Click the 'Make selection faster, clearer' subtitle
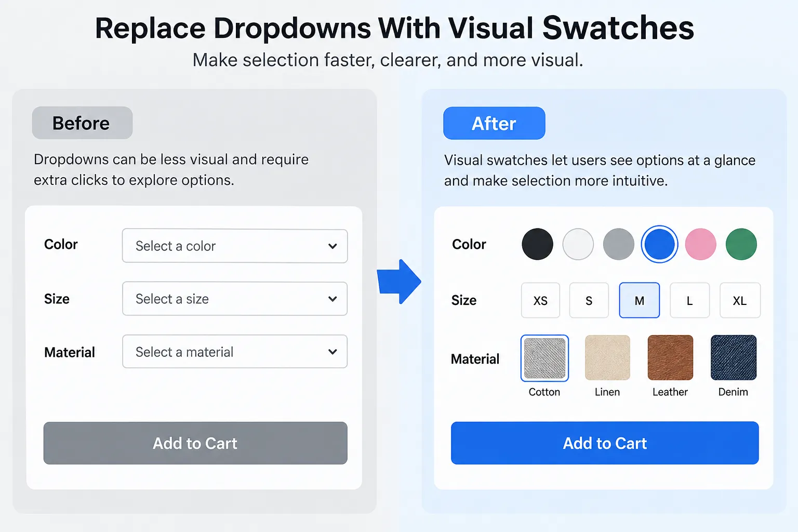Screen dimensions: 798x532 click(388, 60)
